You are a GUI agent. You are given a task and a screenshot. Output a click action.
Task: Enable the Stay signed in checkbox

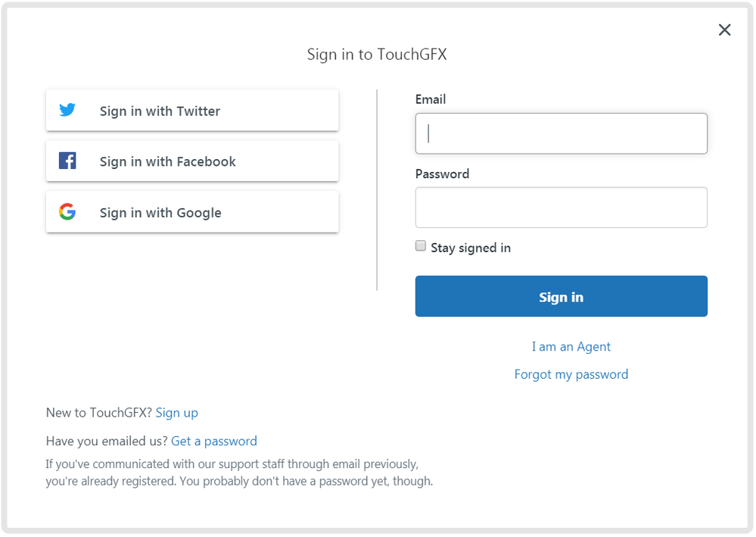[421, 246]
